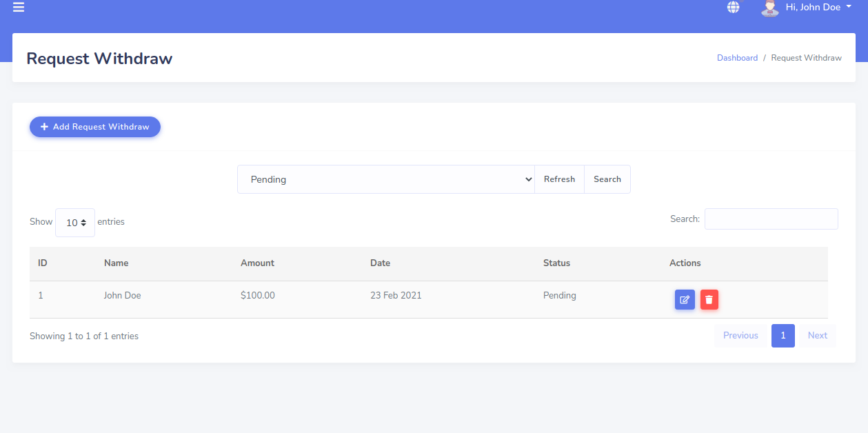Delete John Doe's withdraw request
Viewport: 868px width, 433px height.
pyautogui.click(x=709, y=299)
